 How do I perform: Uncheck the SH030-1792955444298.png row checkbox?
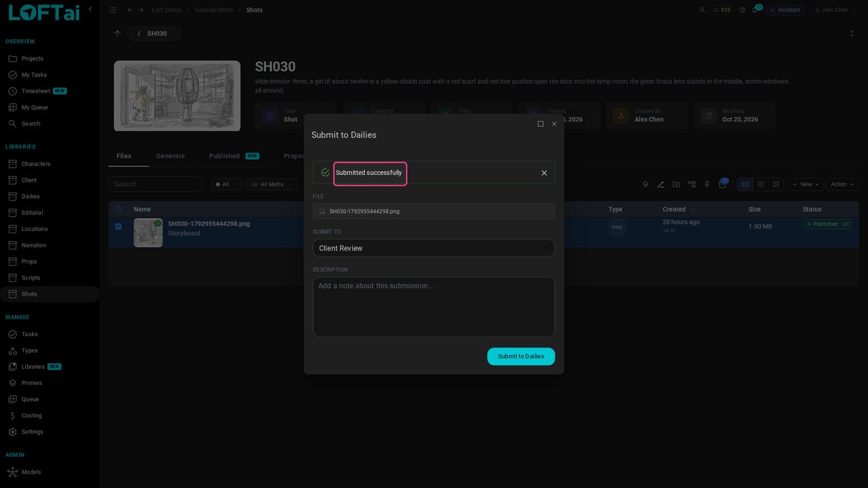[119, 226]
